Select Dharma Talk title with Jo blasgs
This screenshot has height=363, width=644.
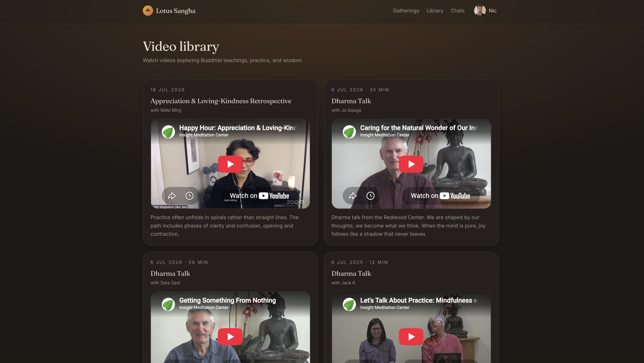(351, 101)
